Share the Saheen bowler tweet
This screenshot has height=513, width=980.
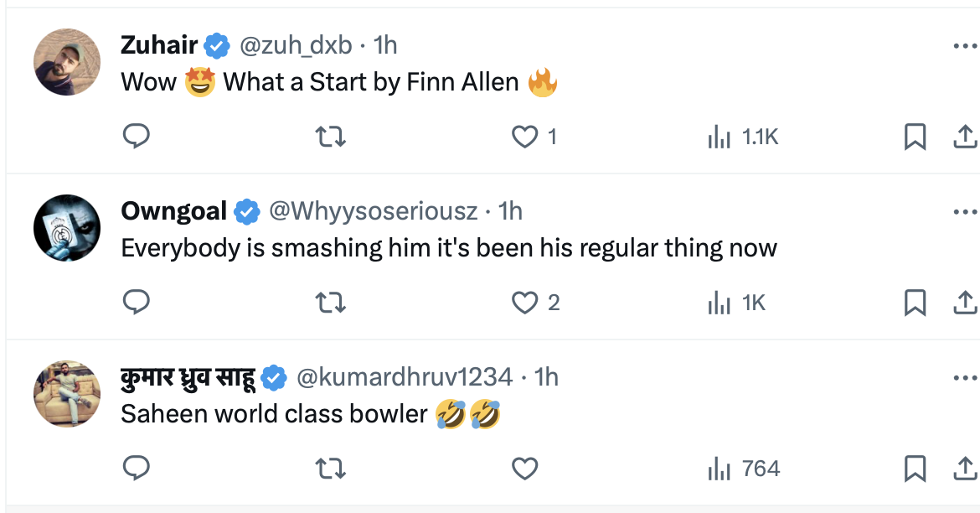coord(964,469)
